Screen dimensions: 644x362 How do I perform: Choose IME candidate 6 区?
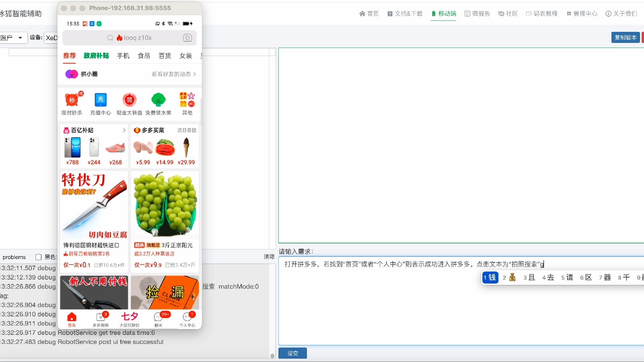click(586, 278)
